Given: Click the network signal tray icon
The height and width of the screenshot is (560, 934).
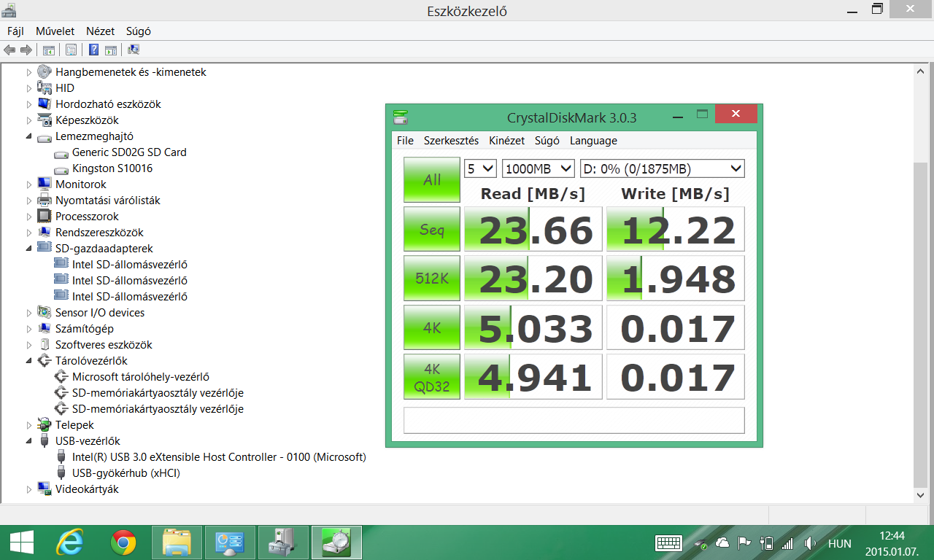Looking at the screenshot, I should click(787, 543).
